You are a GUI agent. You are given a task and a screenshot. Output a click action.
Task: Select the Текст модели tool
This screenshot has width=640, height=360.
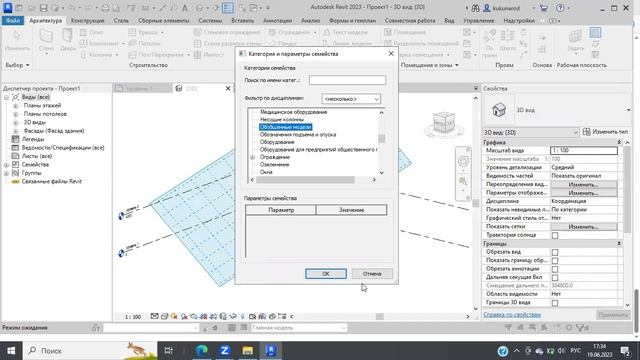tap(345, 32)
